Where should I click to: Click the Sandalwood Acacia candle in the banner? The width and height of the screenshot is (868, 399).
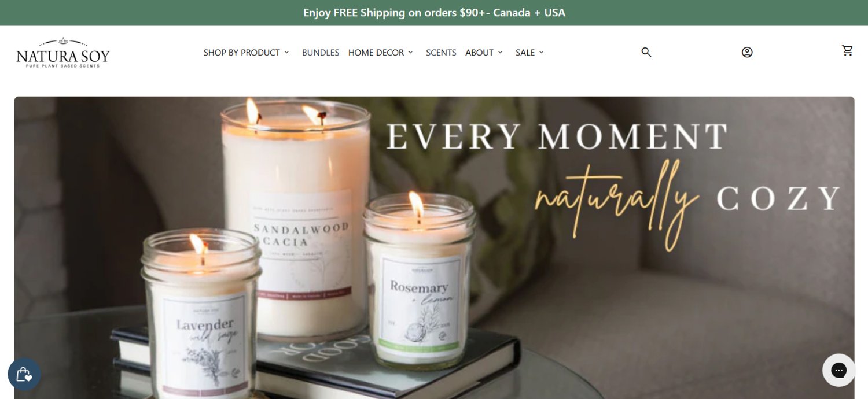(x=296, y=226)
